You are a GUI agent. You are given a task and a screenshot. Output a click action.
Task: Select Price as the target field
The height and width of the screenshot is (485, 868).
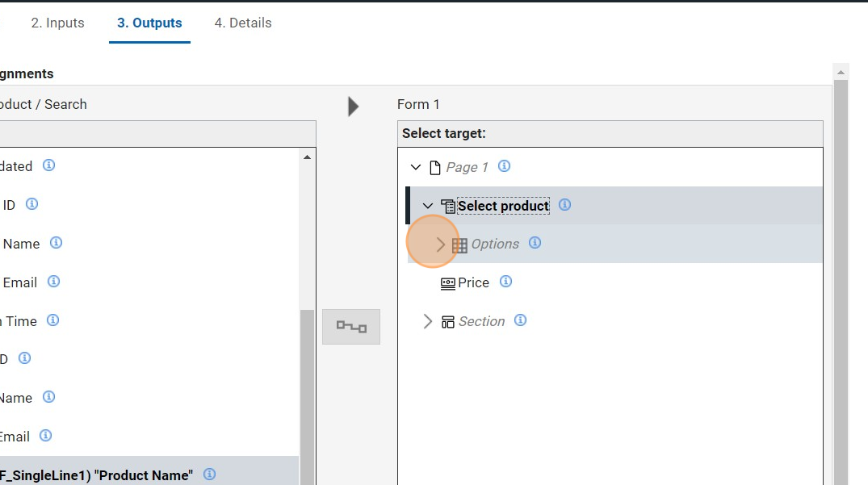(x=473, y=282)
